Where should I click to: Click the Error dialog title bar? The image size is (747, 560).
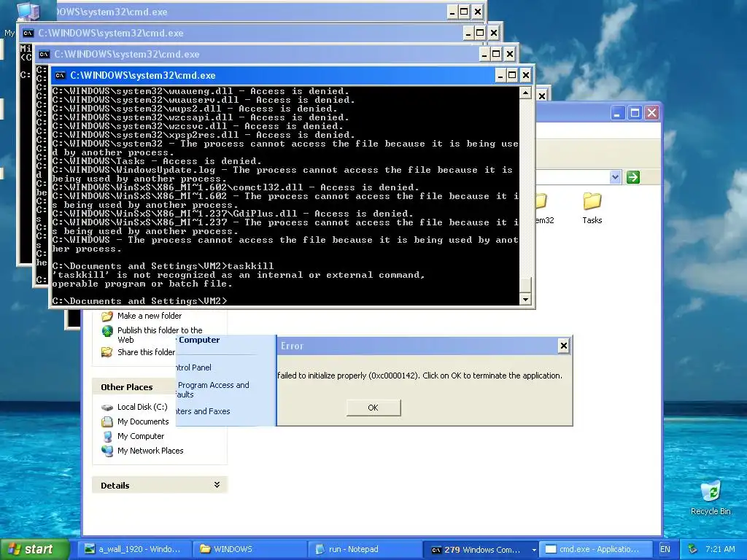coord(417,346)
